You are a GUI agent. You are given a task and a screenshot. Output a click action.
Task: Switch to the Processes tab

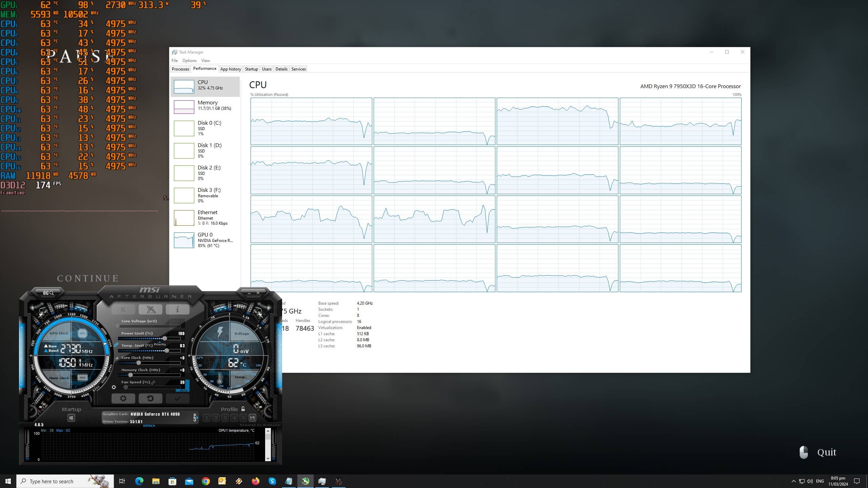180,69
